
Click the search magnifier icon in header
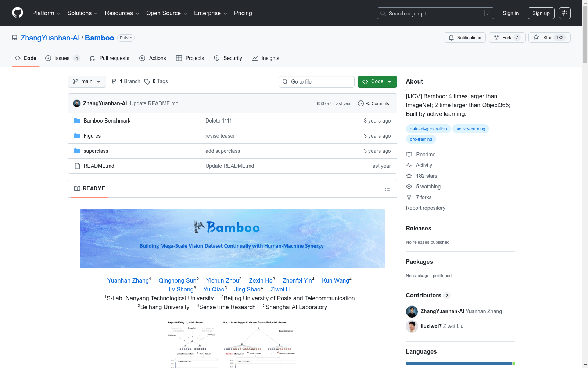pyautogui.click(x=383, y=13)
